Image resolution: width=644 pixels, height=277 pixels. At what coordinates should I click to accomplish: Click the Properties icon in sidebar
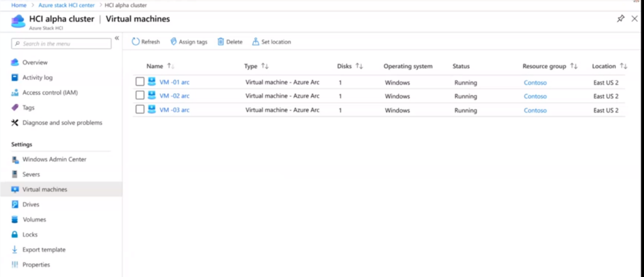pyautogui.click(x=15, y=264)
